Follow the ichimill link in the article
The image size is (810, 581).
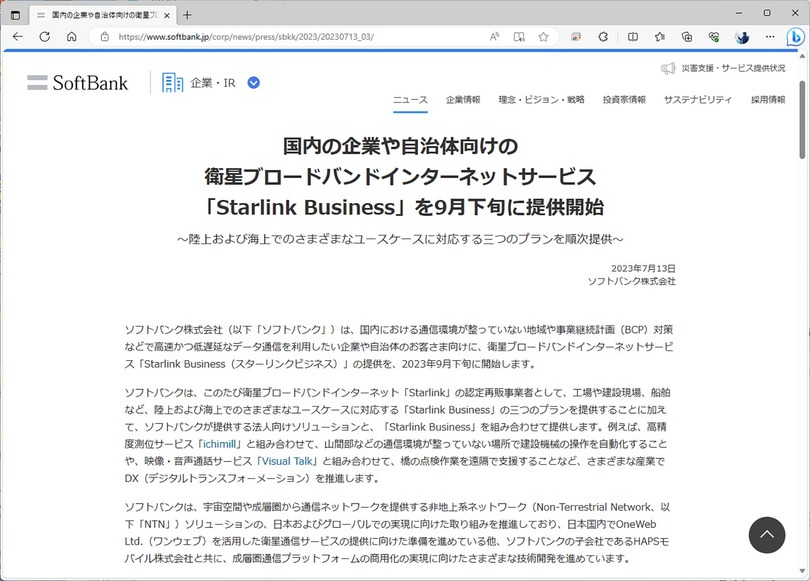219,444
